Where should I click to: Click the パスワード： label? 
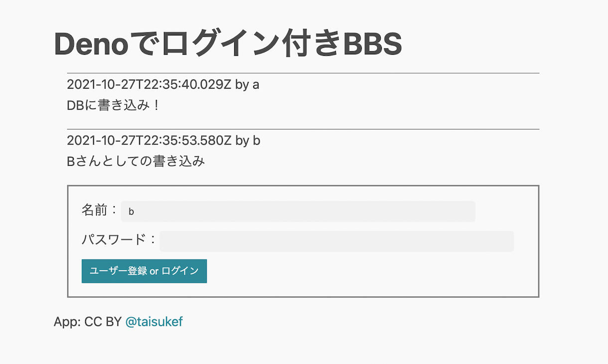[119, 240]
